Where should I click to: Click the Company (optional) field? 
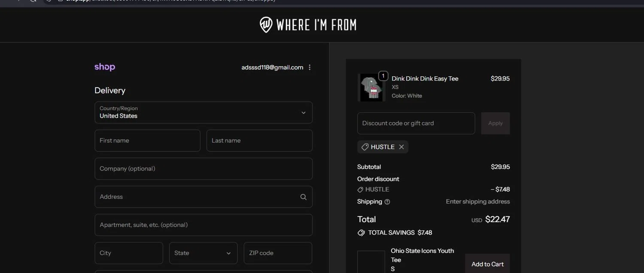coord(204,169)
